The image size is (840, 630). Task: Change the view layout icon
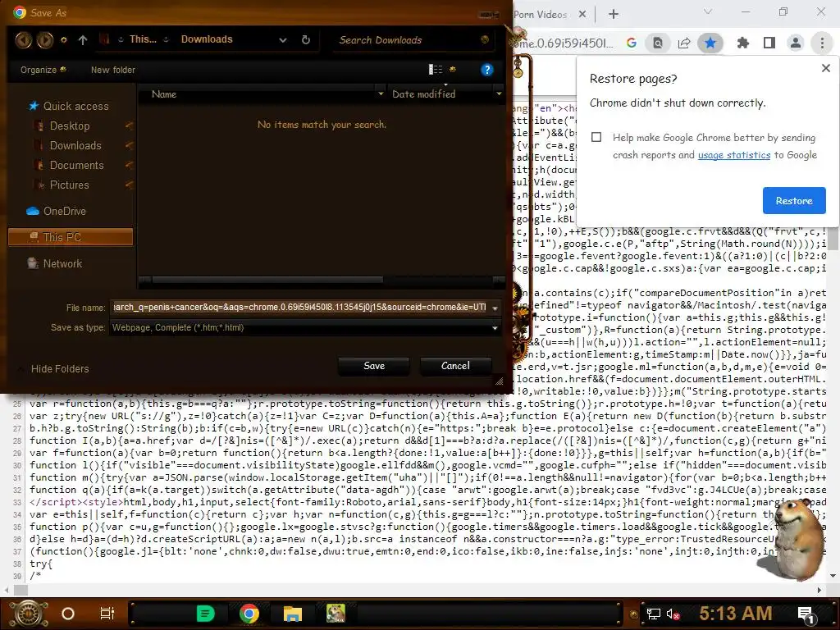[x=436, y=69]
